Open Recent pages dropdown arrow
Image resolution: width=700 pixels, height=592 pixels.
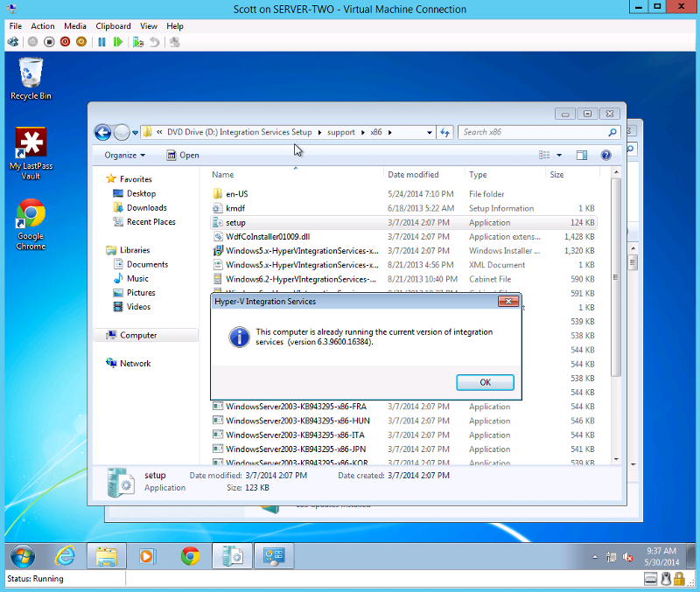pos(135,133)
